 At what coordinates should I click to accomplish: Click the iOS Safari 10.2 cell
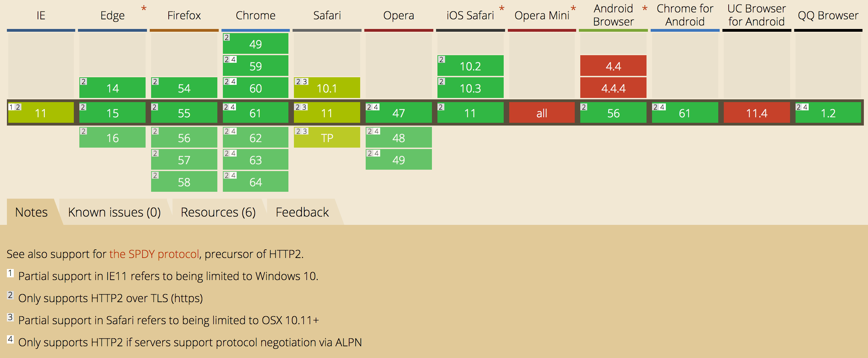pyautogui.click(x=471, y=66)
